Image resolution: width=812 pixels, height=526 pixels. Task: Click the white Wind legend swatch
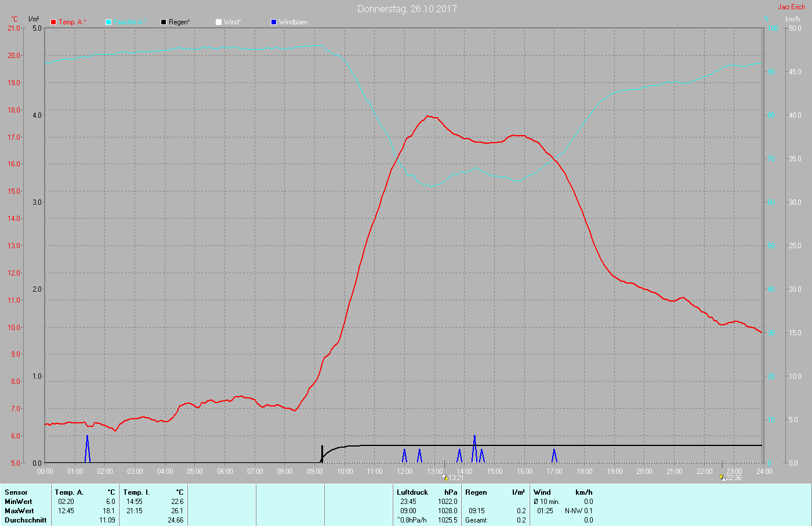pos(219,22)
